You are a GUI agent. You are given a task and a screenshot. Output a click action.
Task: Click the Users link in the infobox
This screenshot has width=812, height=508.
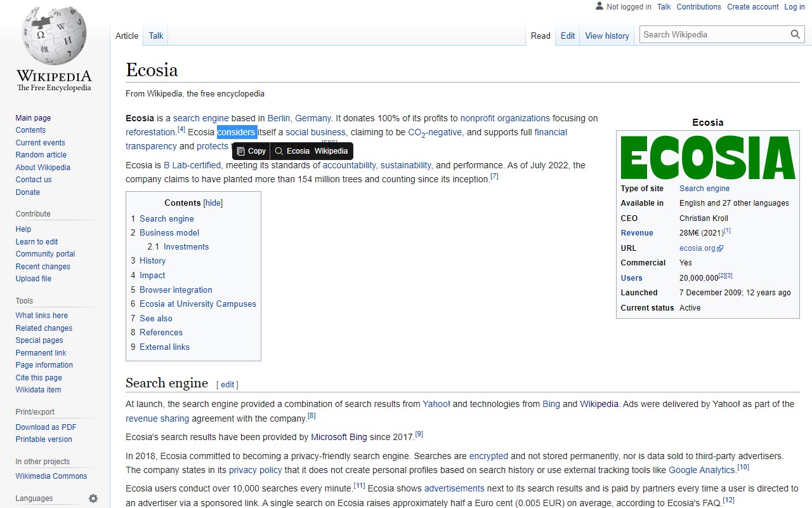coord(632,278)
